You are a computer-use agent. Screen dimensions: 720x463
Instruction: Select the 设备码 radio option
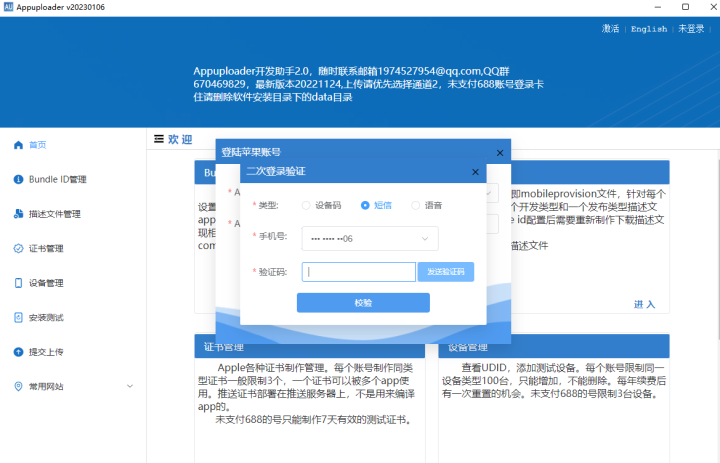[306, 205]
